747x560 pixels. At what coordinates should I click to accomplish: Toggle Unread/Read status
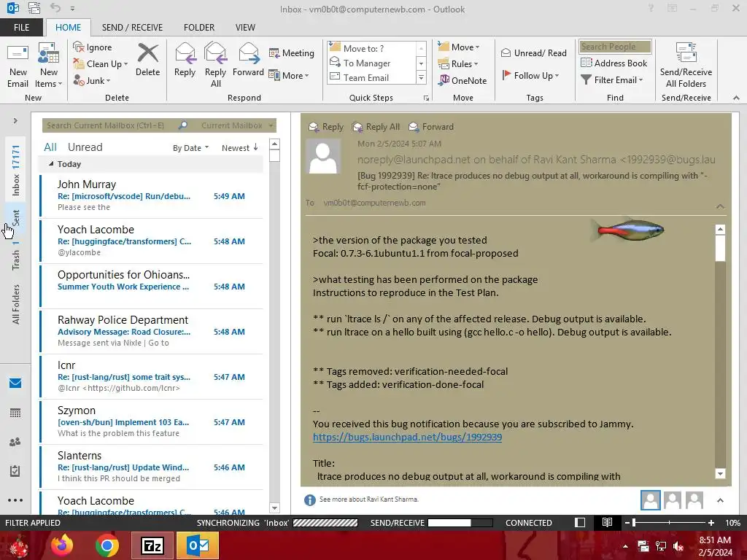coord(533,52)
